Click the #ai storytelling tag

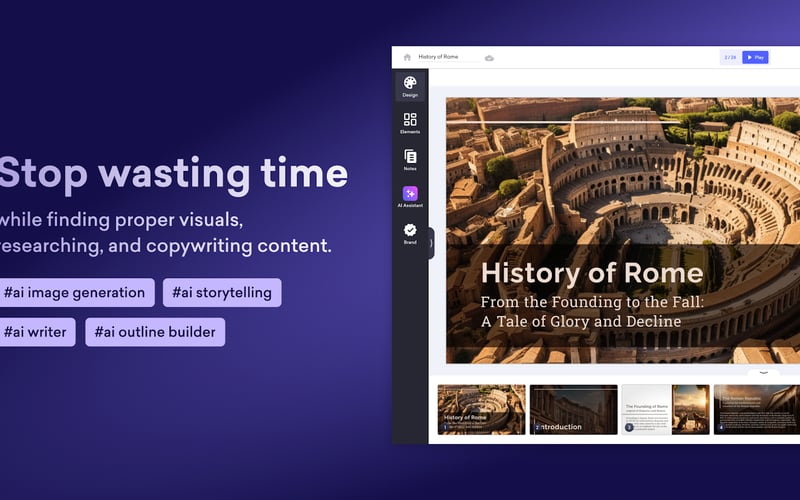(x=222, y=292)
